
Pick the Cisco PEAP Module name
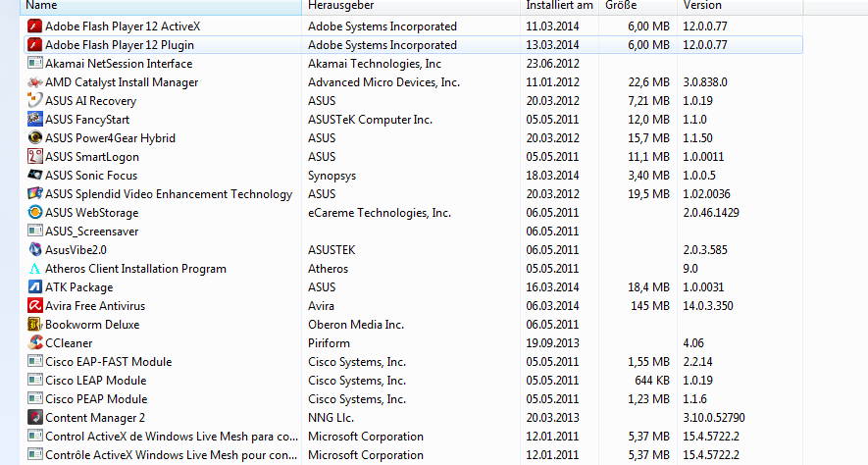(96, 399)
